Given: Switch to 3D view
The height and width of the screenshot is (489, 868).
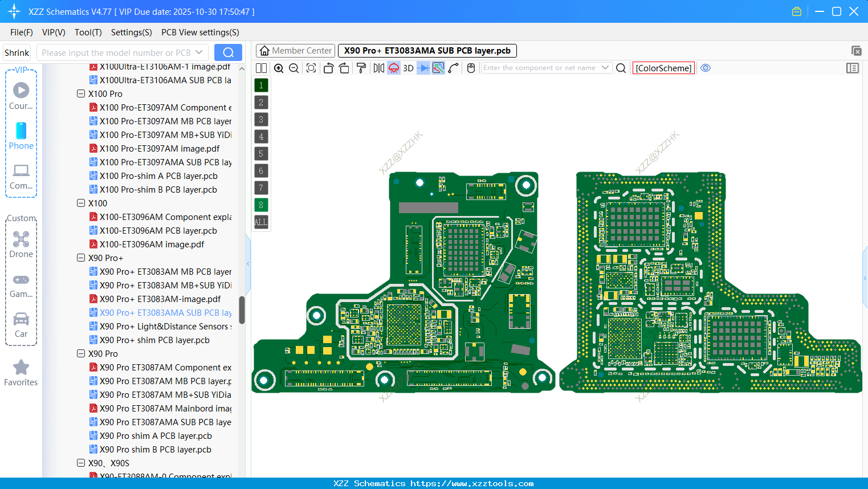Looking at the screenshot, I should [x=408, y=68].
